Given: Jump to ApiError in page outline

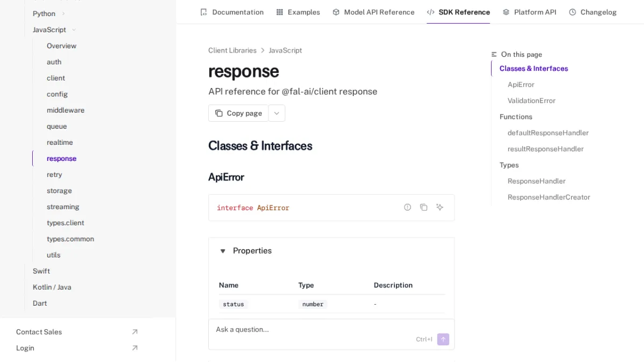Looking at the screenshot, I should 521,84.
